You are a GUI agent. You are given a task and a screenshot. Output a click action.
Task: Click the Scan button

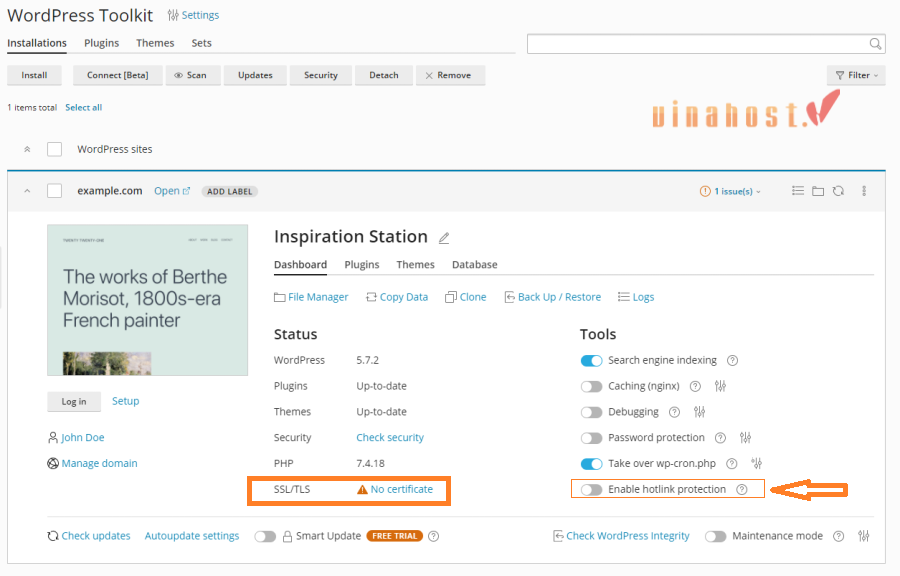193,75
